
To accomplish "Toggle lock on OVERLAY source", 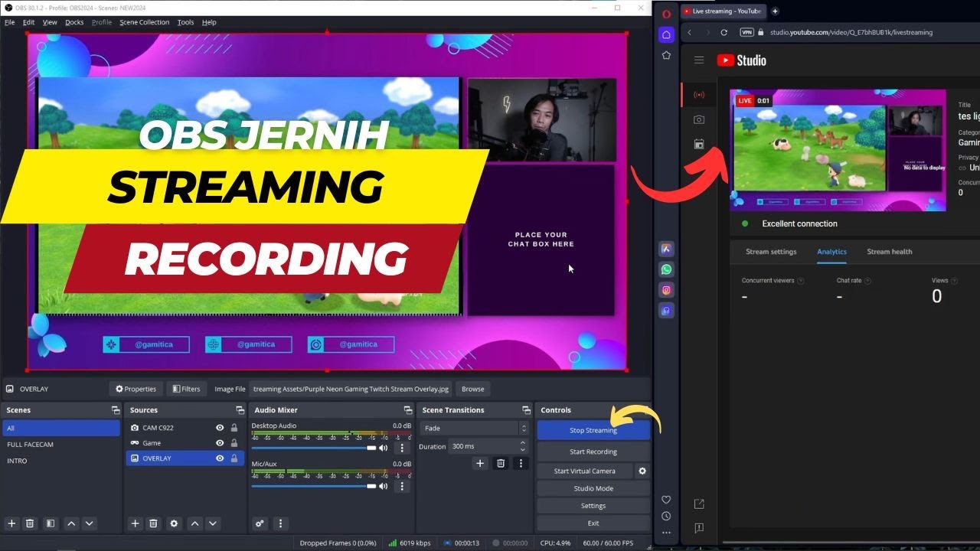I will click(234, 458).
